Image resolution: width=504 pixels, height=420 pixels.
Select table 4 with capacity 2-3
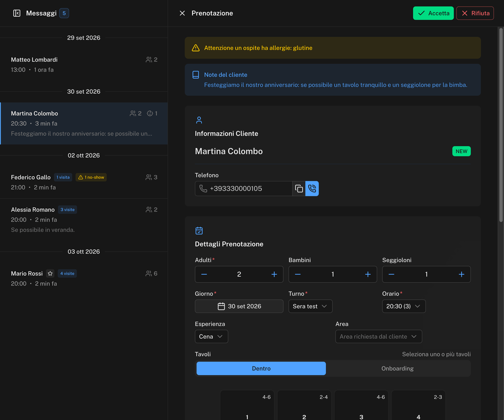(x=418, y=406)
